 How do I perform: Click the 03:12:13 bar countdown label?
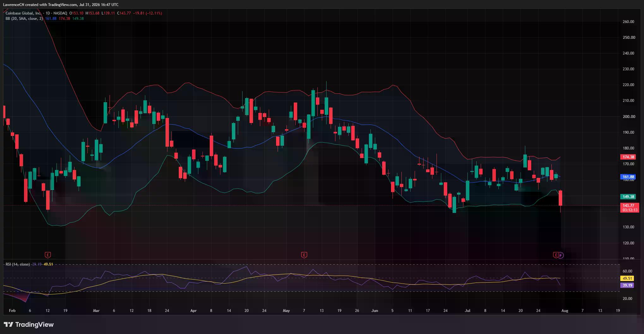629,210
